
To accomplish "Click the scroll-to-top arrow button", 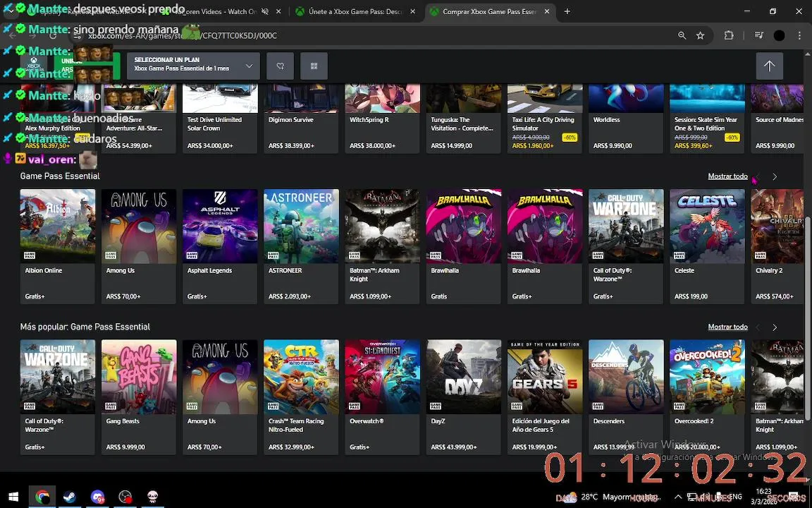I will [x=769, y=66].
